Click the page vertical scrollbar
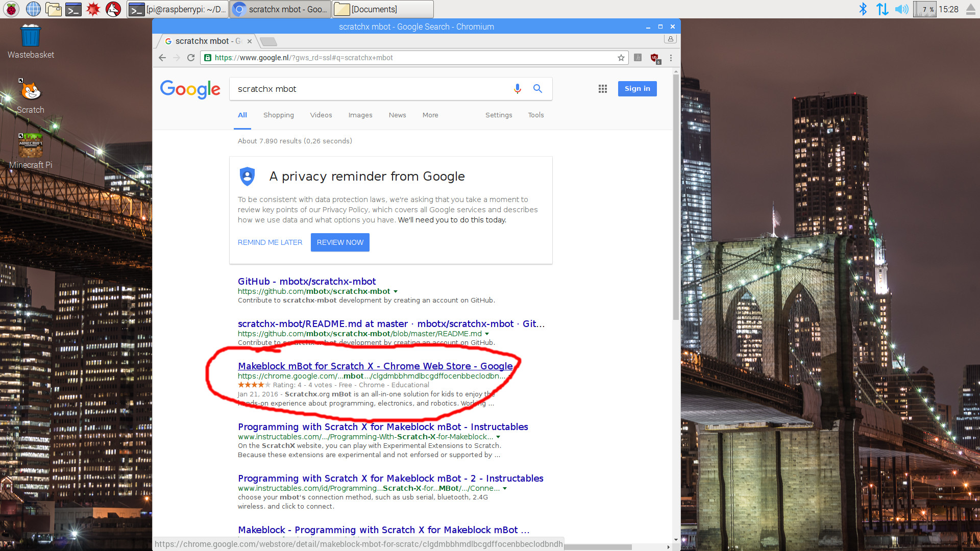This screenshot has width=980, height=551. 676,197
